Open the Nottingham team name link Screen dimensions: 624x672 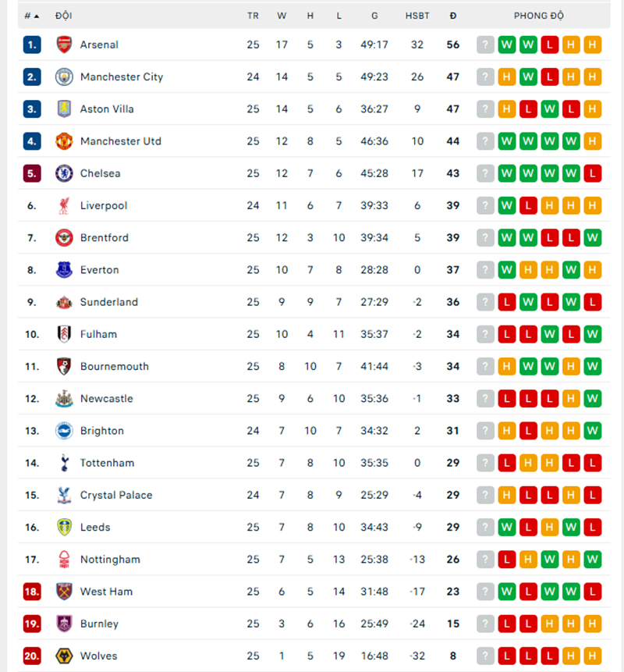click(110, 560)
